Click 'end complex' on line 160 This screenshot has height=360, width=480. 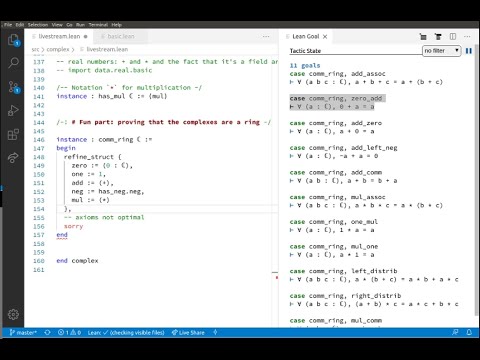tap(77, 261)
